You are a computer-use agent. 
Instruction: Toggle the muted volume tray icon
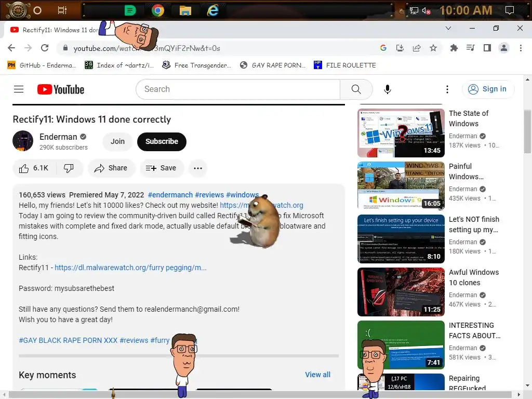pyautogui.click(x=426, y=11)
